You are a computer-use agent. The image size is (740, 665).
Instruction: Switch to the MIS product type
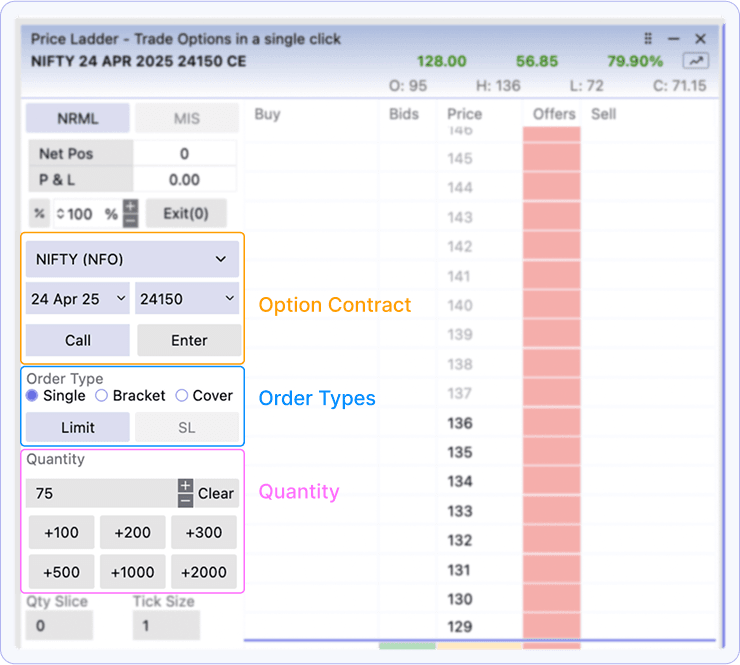[x=187, y=118]
